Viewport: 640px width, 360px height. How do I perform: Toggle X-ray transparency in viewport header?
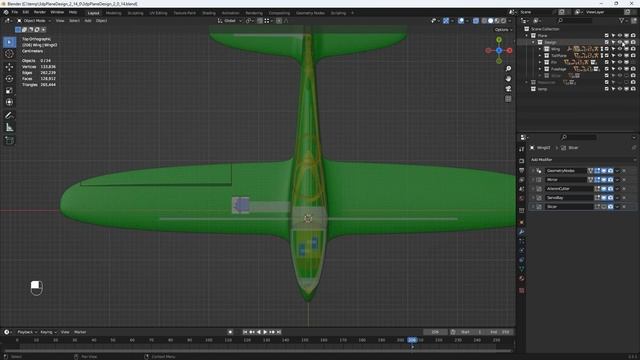pyautogui.click(x=476, y=21)
